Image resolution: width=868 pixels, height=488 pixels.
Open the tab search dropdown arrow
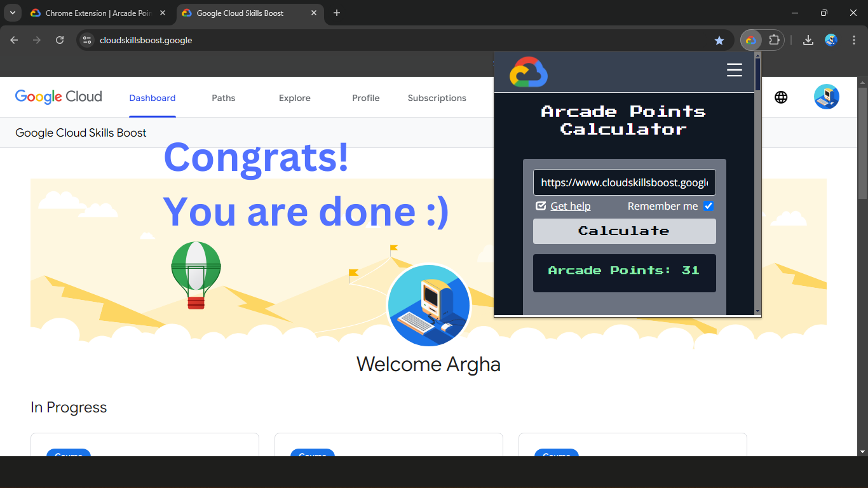point(12,13)
